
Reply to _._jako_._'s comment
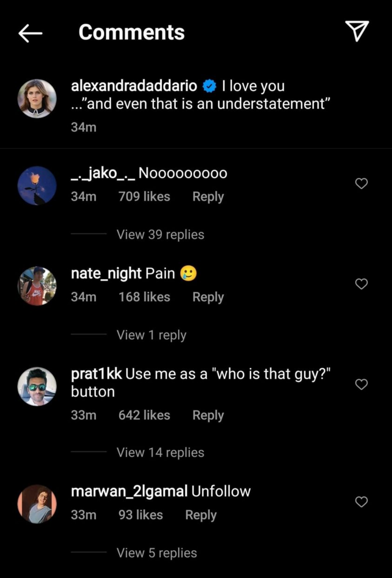(x=208, y=197)
